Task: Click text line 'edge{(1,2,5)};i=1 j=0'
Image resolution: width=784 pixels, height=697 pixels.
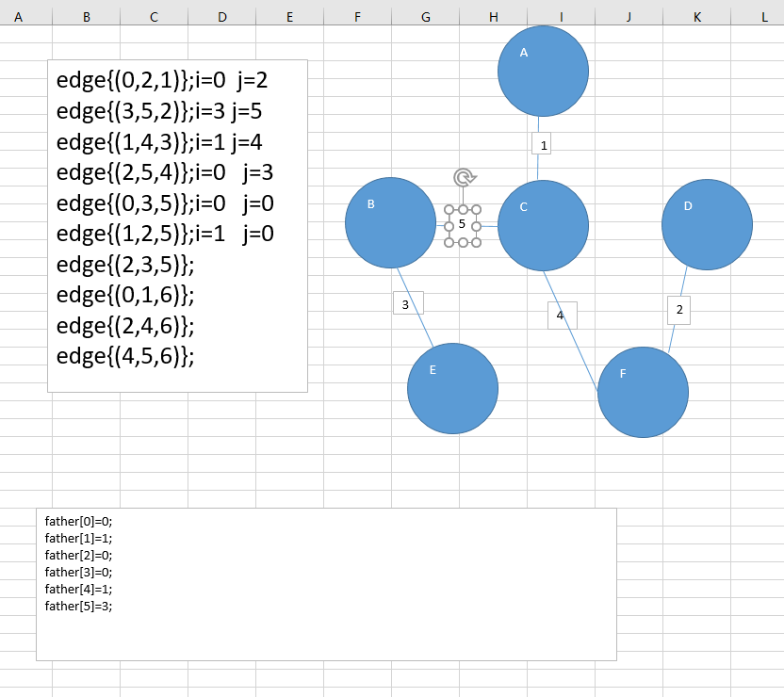Action: [165, 234]
